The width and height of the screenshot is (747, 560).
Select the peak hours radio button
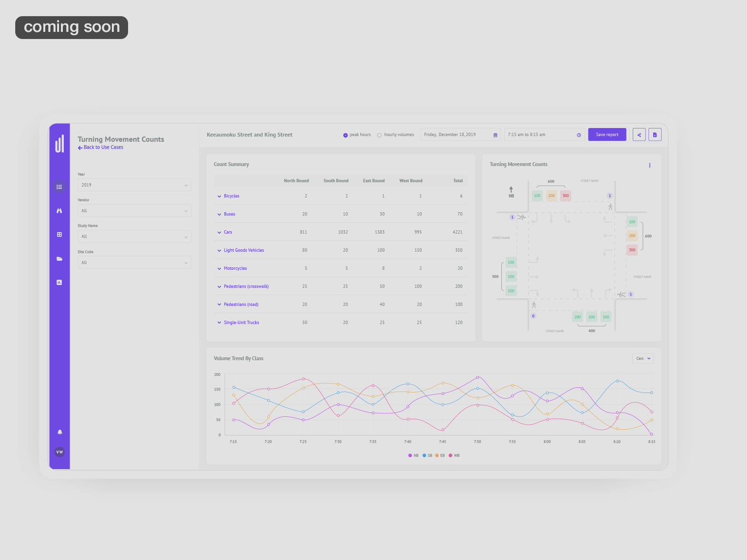point(346,135)
